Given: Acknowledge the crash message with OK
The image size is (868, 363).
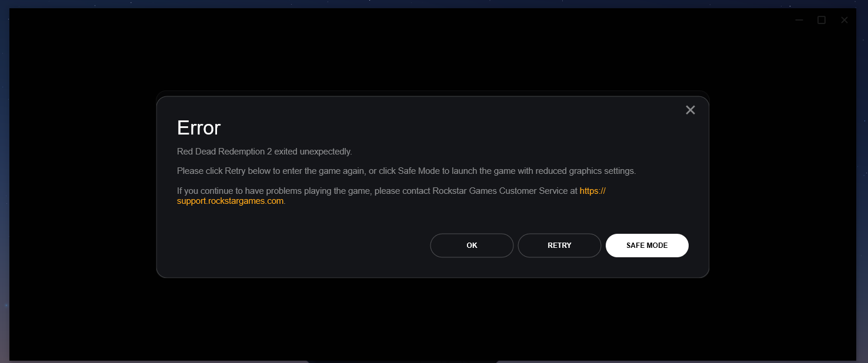Looking at the screenshot, I should point(472,246).
